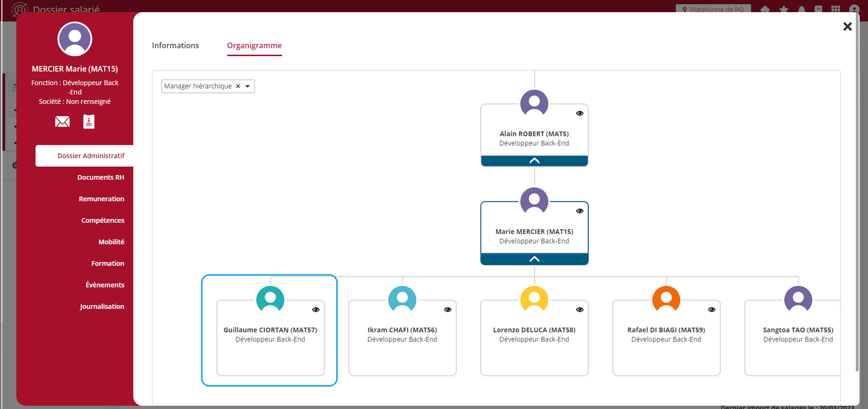Click the home icon in top bar
This screenshot has width=868, height=409.
click(765, 10)
